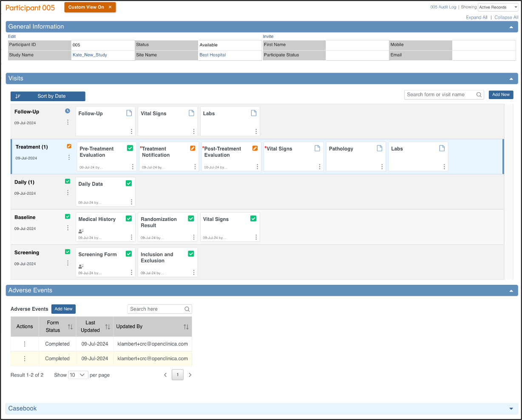Click Medical History completed checkmark
522x420 pixels.
pos(129,219)
